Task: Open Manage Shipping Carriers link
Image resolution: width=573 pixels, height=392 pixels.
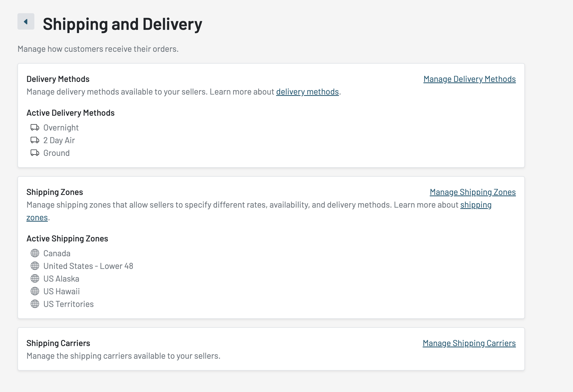Action: click(469, 343)
